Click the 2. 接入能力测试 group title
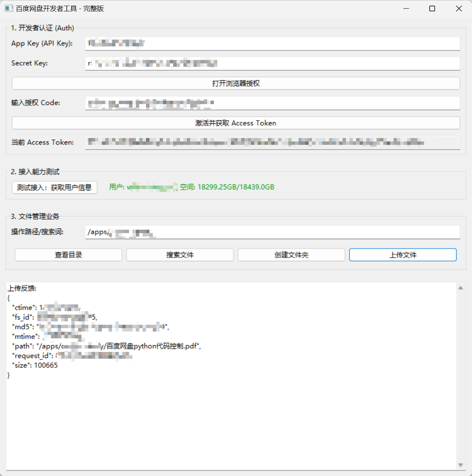Image resolution: width=472 pixels, height=476 pixels. pyautogui.click(x=35, y=172)
